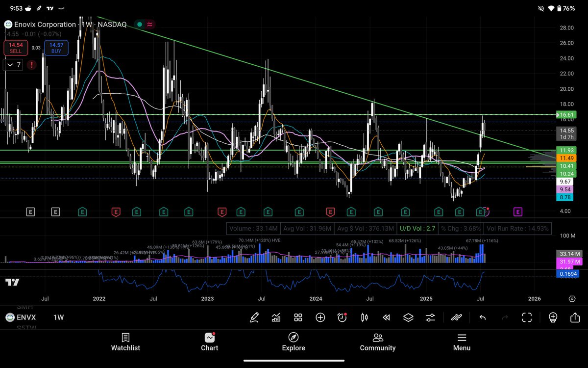Tap the 2026 label on time axis
The width and height of the screenshot is (588, 368).
(535, 298)
